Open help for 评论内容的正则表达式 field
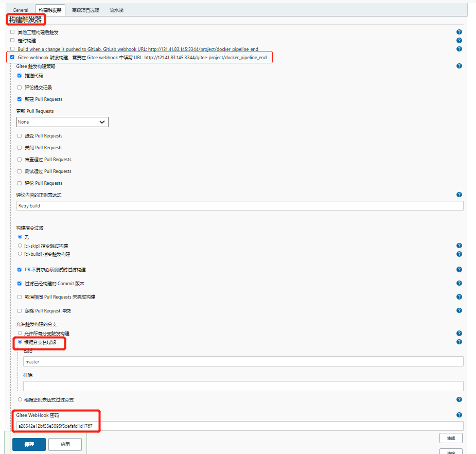476x454 pixels. [x=459, y=195]
